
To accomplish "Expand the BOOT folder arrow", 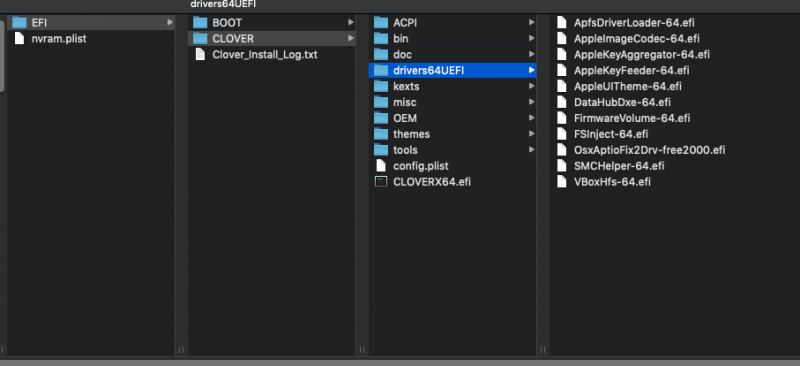I will [351, 22].
